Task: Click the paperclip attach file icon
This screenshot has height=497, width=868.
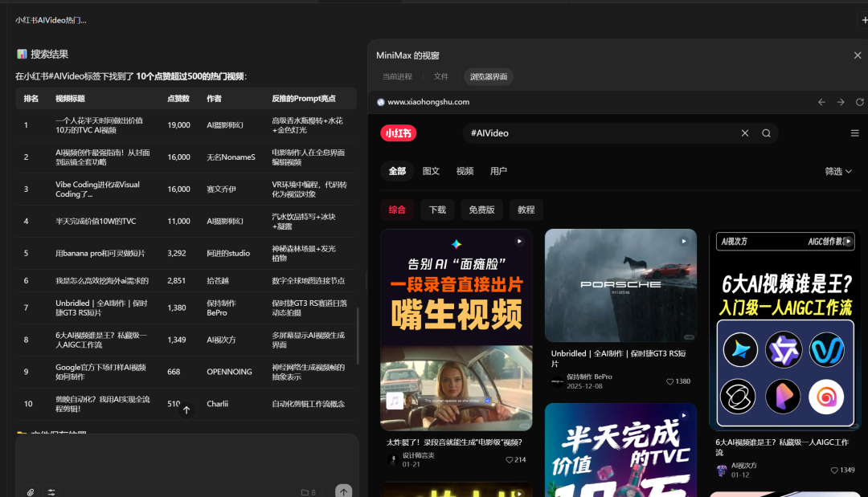Action: point(31,491)
